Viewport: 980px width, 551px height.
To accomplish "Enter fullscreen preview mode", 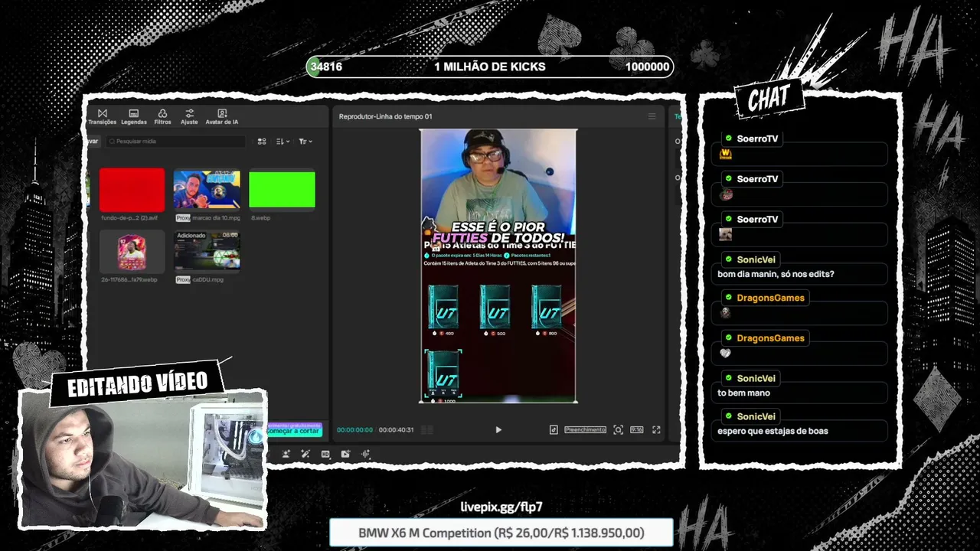I will pyautogui.click(x=656, y=430).
